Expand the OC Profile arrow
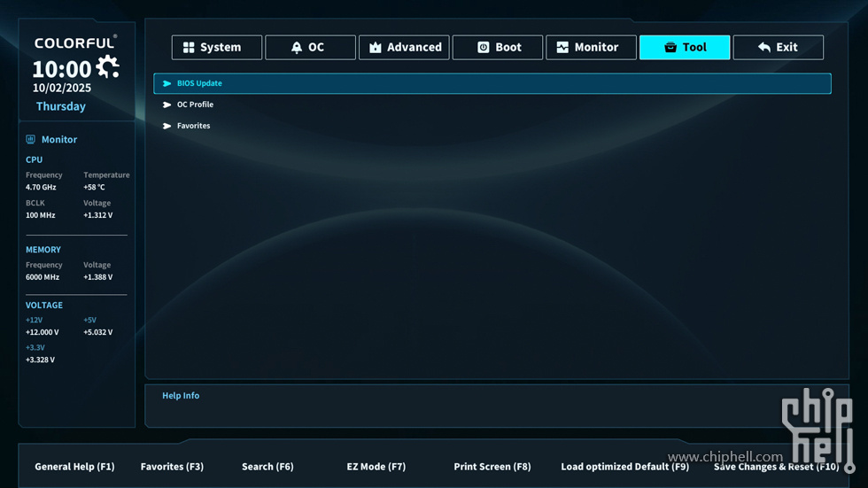 coord(167,105)
